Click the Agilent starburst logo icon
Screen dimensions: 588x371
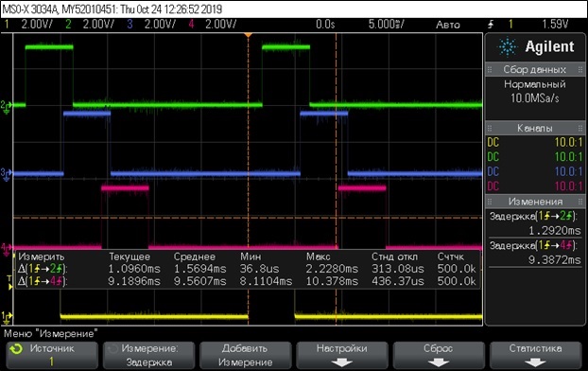pos(507,47)
